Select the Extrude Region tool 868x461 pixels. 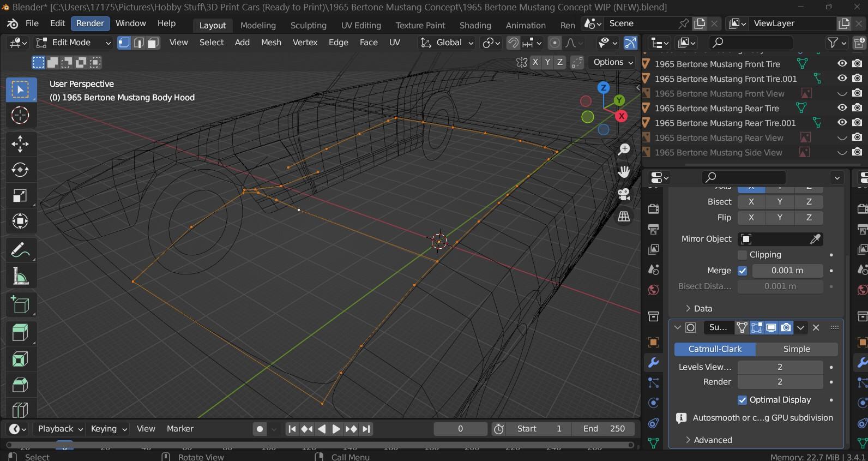click(x=21, y=333)
